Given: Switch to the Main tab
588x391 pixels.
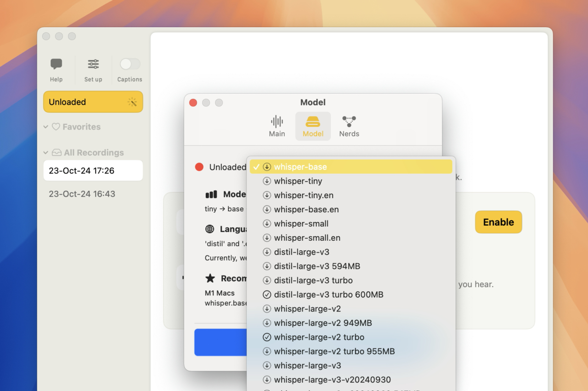Looking at the screenshot, I should [277, 126].
